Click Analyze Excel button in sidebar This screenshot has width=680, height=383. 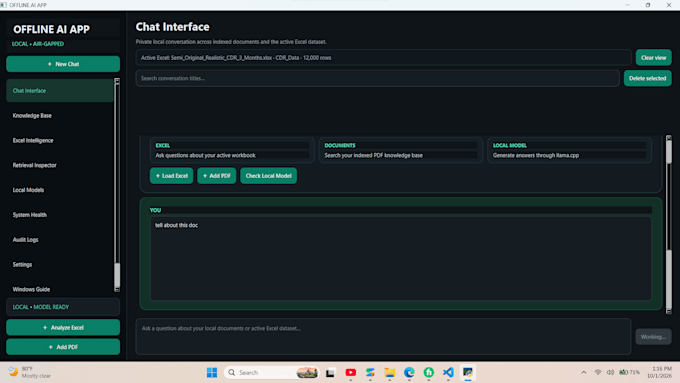[x=63, y=327]
